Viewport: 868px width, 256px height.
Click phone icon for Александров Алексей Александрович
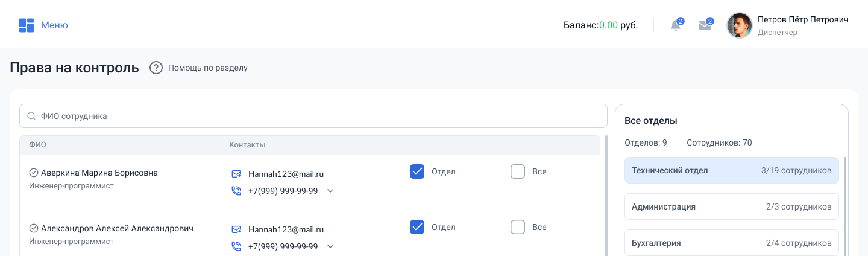tap(236, 246)
